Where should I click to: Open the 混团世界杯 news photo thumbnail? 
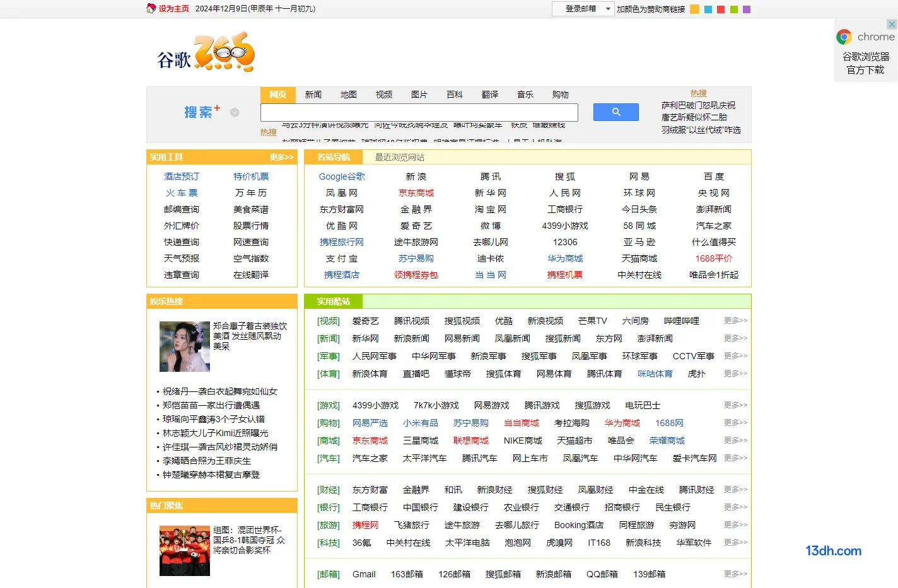point(185,551)
